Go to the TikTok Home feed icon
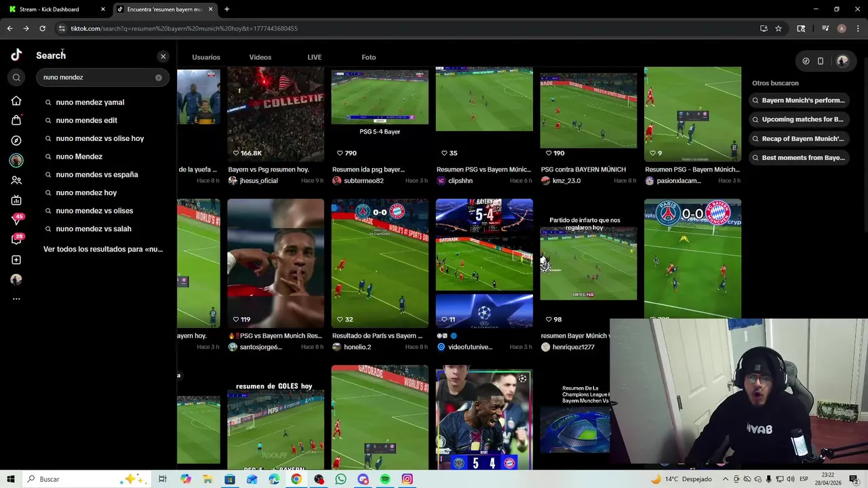The width and height of the screenshot is (868, 488). pyautogui.click(x=16, y=101)
